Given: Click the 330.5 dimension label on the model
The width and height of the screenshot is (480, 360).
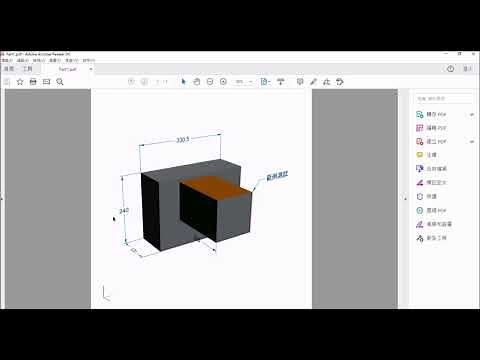Looking at the screenshot, I should pos(183,140).
